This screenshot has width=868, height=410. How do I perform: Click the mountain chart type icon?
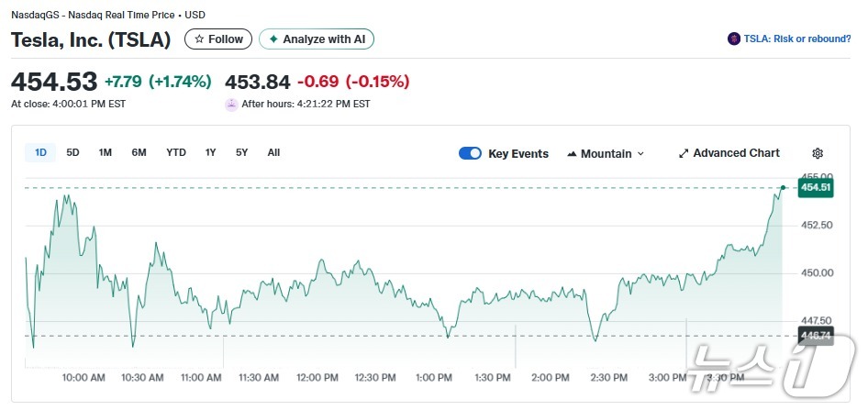coord(573,153)
